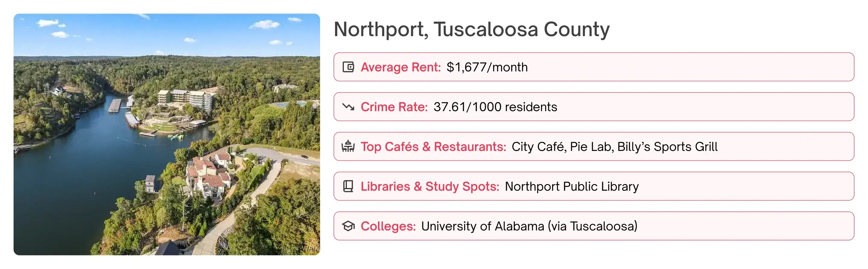The height and width of the screenshot is (269, 868).
Task: Click the dining table icon for restaurants
Action: click(x=348, y=146)
